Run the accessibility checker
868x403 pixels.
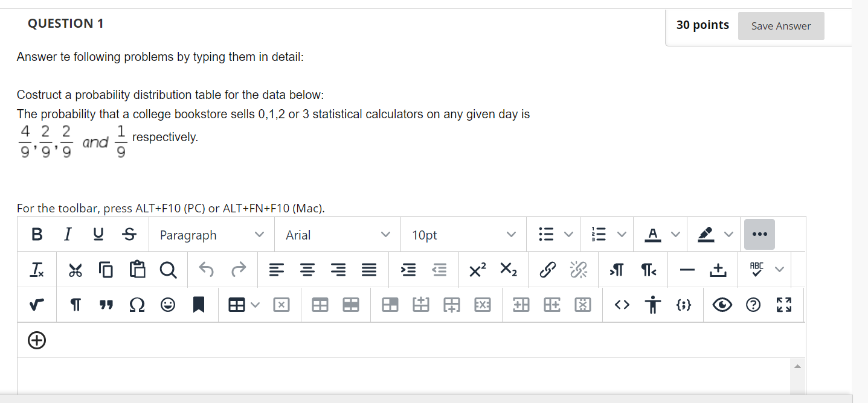coord(652,306)
